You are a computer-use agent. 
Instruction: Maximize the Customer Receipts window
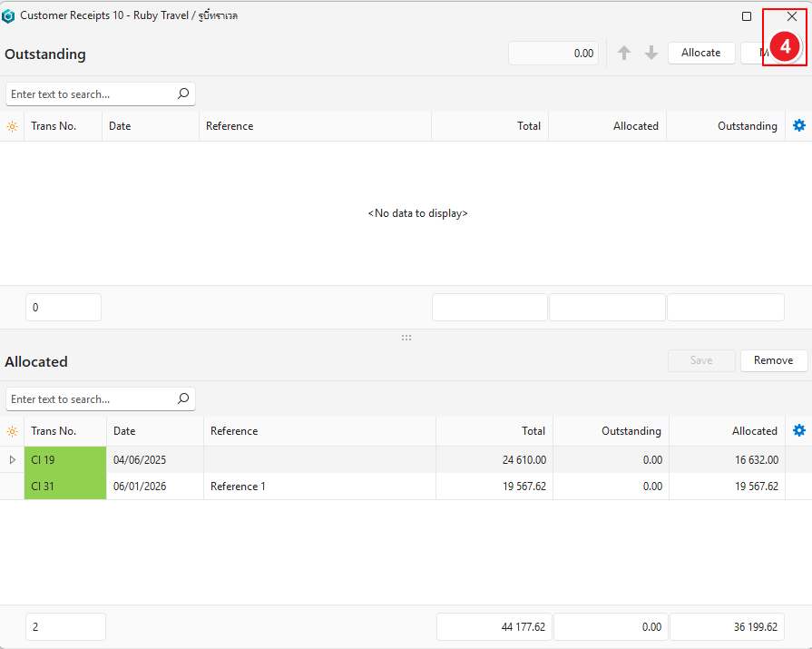click(x=747, y=16)
